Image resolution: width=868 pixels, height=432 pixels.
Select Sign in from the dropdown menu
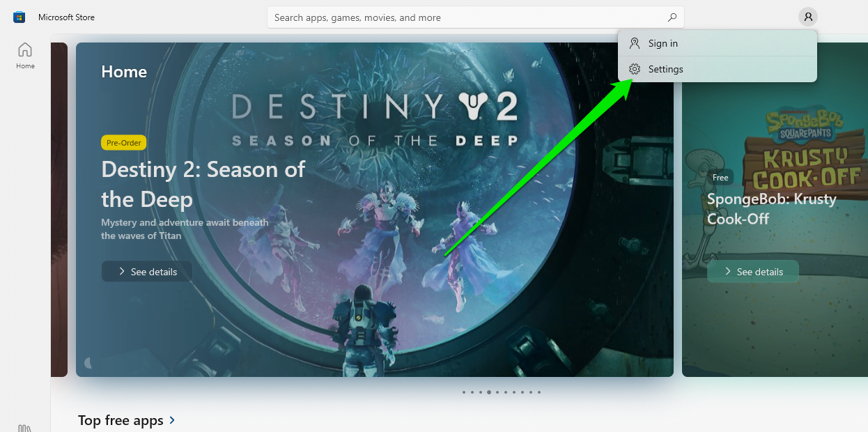click(718, 43)
